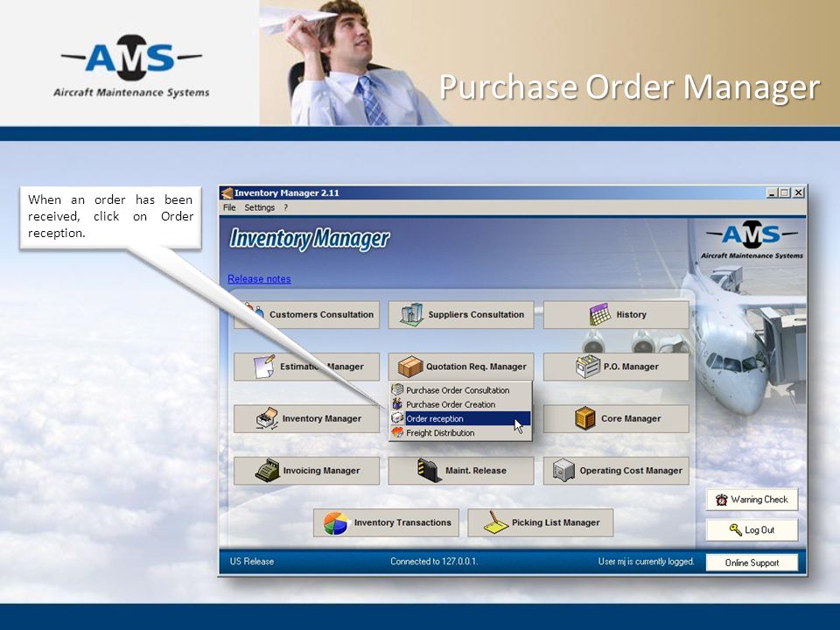Click the Invoicing Manager cash register icon

point(268,471)
